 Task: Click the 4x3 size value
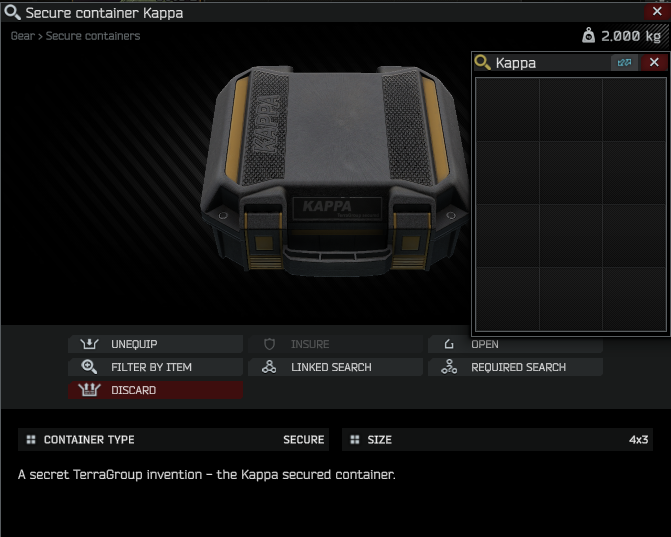638,439
